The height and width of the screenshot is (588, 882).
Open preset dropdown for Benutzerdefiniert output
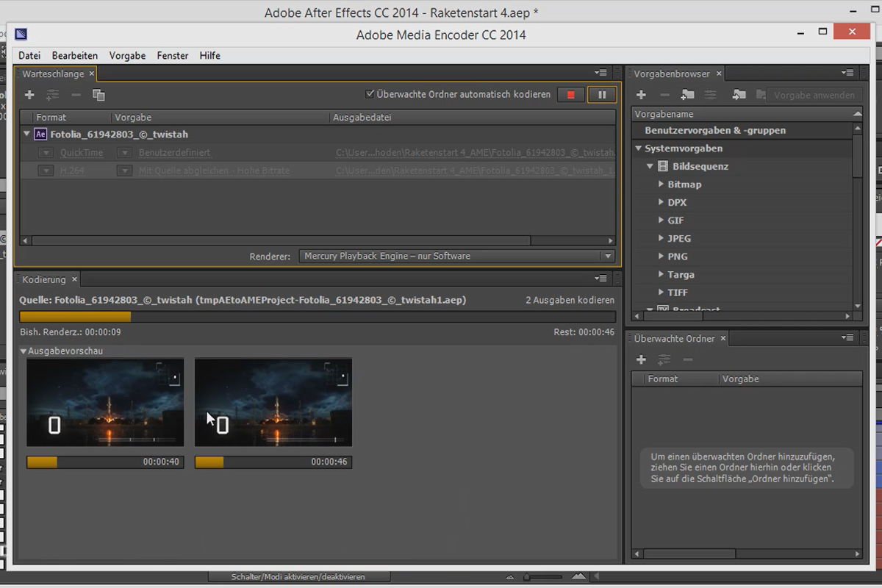pyautogui.click(x=125, y=152)
